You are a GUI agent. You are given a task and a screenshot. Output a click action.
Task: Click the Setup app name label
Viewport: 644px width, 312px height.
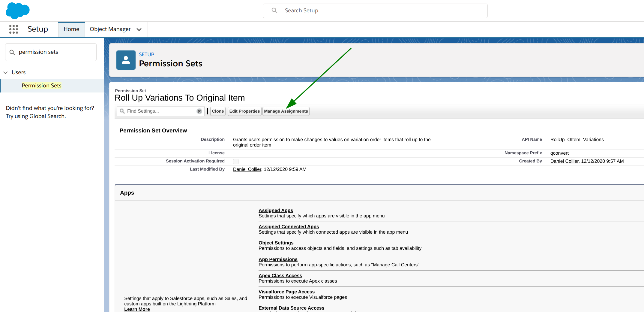38,29
